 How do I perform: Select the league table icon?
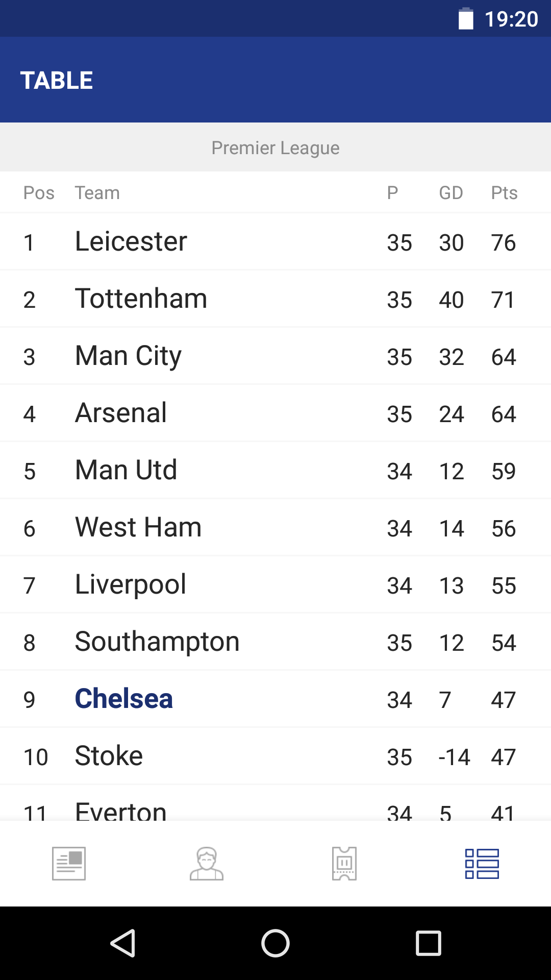[482, 864]
